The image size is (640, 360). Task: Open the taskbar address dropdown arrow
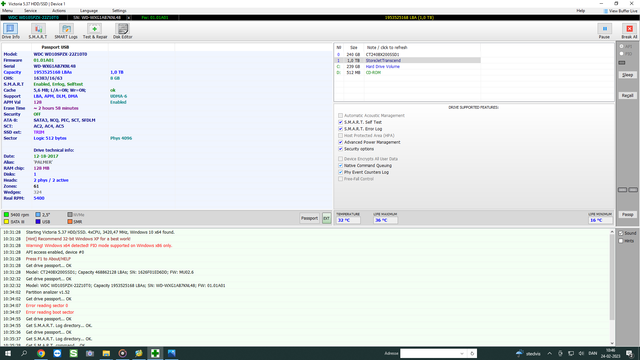[x=462, y=353]
